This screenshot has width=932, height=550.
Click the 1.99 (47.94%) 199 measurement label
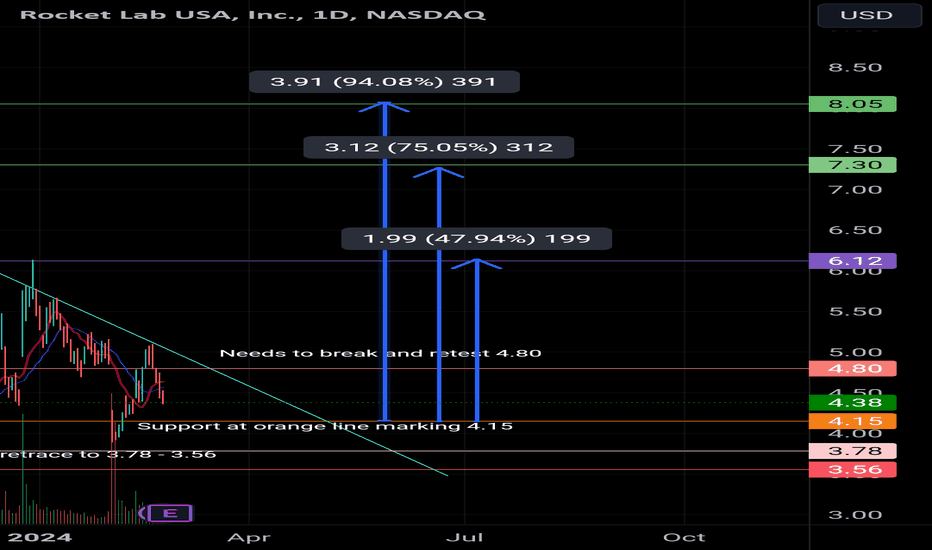tap(476, 238)
